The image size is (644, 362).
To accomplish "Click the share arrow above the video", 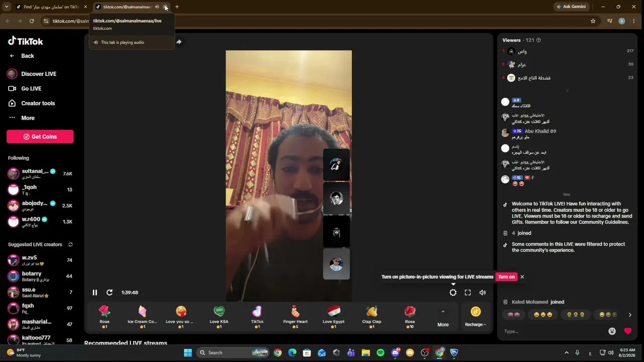I will click(179, 42).
